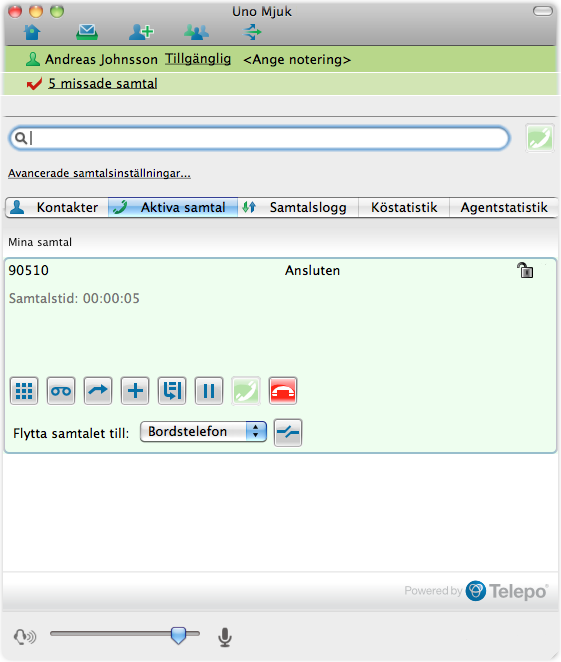Viewport: 561px width, 662px height.
Task: Open the Samtalslogg tab
Action: (x=298, y=207)
